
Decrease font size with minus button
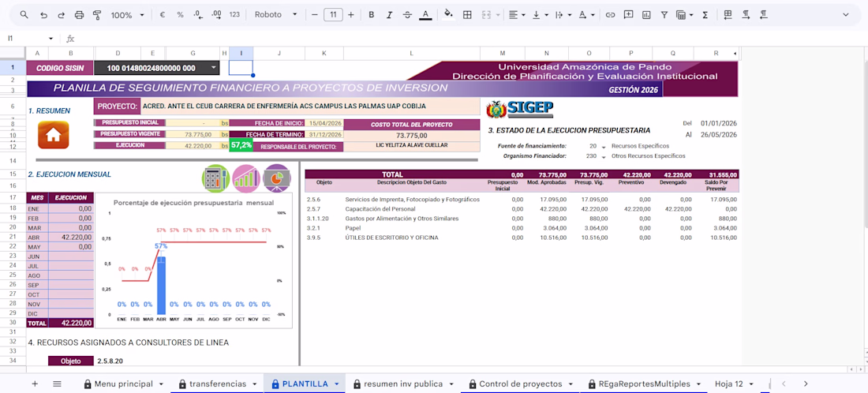coord(314,15)
